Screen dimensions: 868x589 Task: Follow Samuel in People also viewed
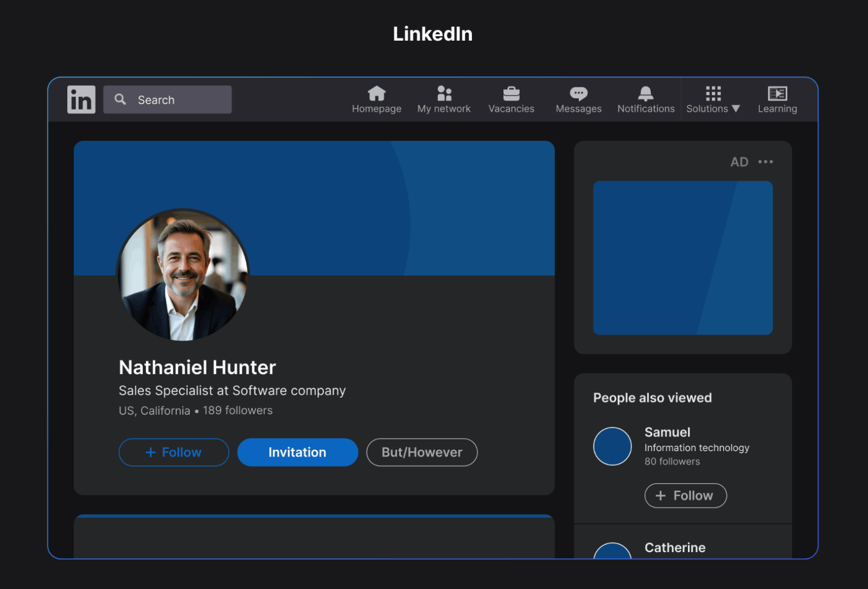[685, 496]
